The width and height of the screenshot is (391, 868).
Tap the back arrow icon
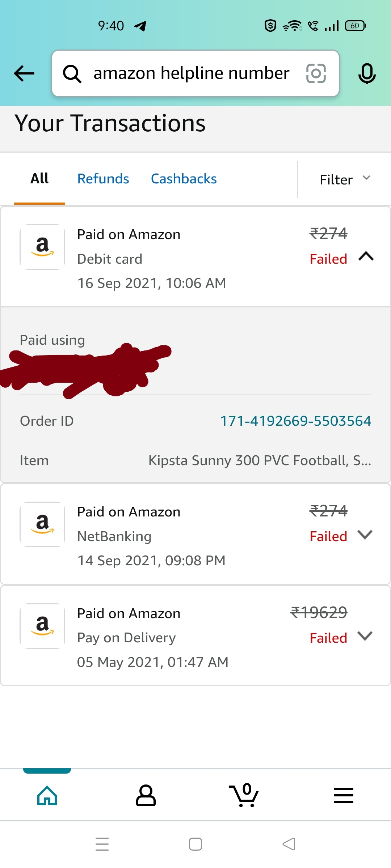click(24, 73)
